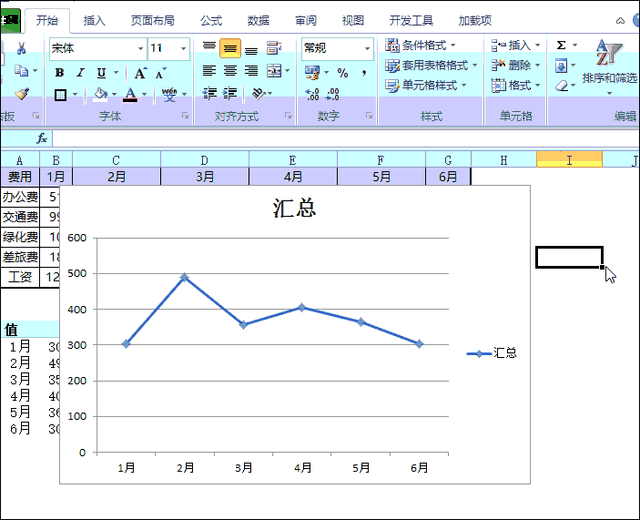Increase indent in cell

pyautogui.click(x=230, y=93)
